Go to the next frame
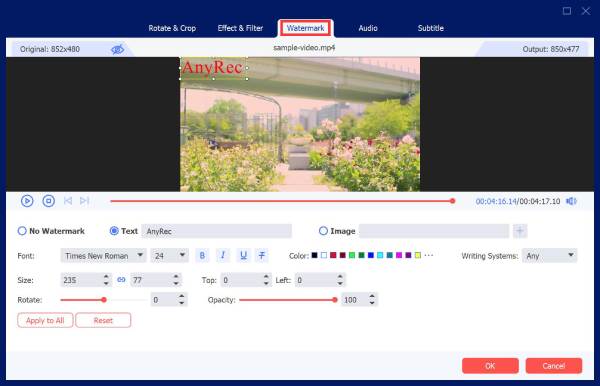Viewport: 600px width, 386px height. tap(85, 201)
